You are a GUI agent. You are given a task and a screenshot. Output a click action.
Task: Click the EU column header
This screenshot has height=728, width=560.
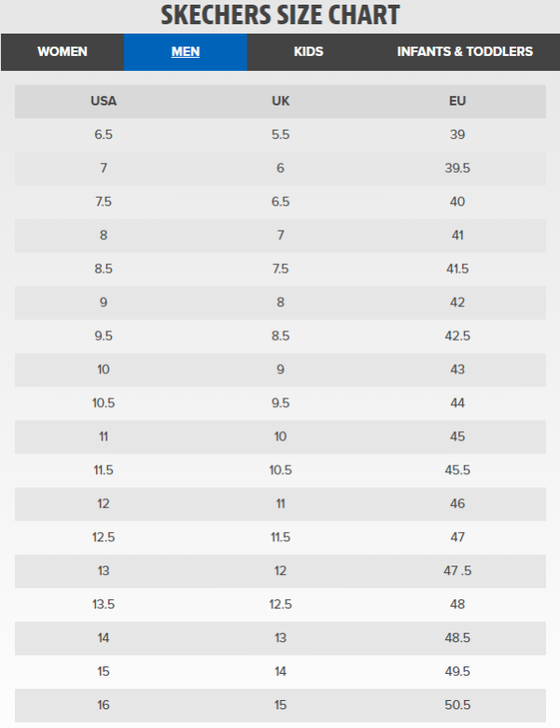click(x=457, y=101)
